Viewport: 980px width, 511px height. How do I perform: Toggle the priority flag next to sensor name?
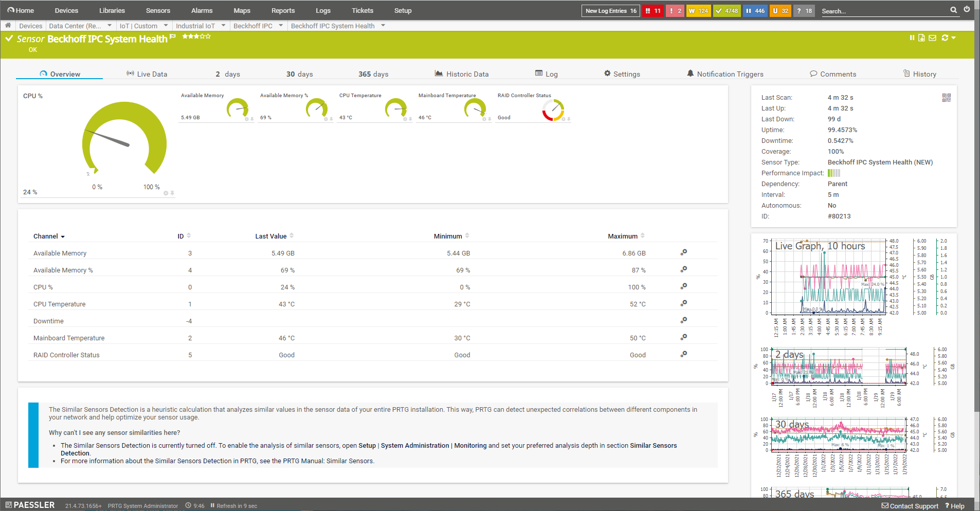173,36
